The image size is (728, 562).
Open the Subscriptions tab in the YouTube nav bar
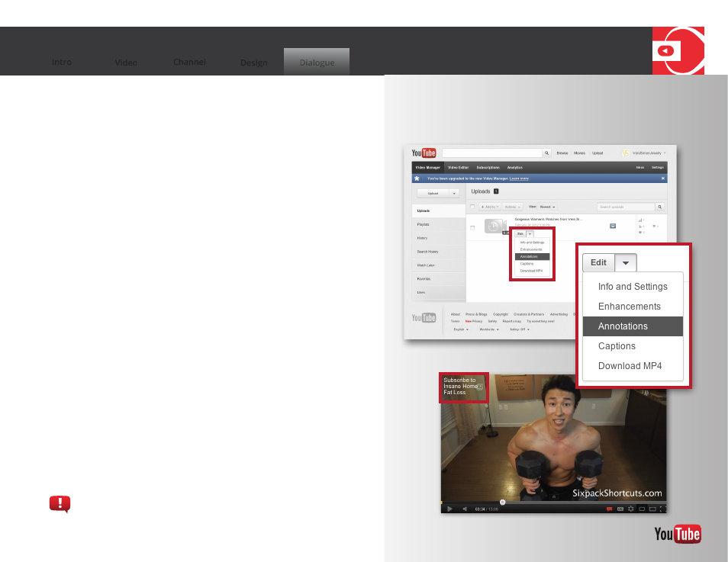tap(488, 168)
